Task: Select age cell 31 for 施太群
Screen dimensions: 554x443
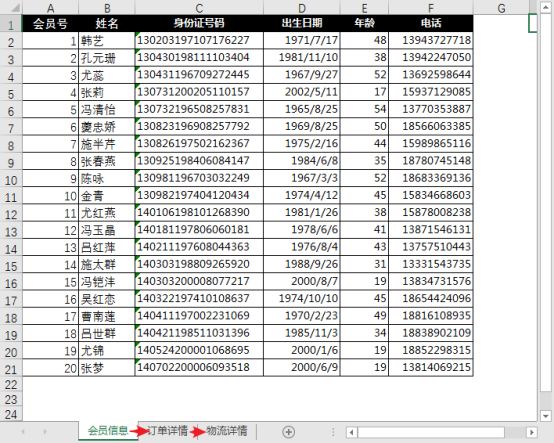Action: [364, 265]
